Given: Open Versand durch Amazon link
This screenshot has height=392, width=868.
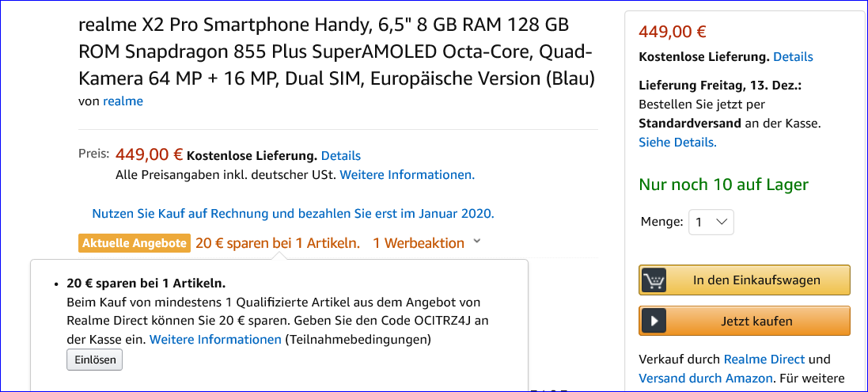Looking at the screenshot, I should [x=706, y=379].
